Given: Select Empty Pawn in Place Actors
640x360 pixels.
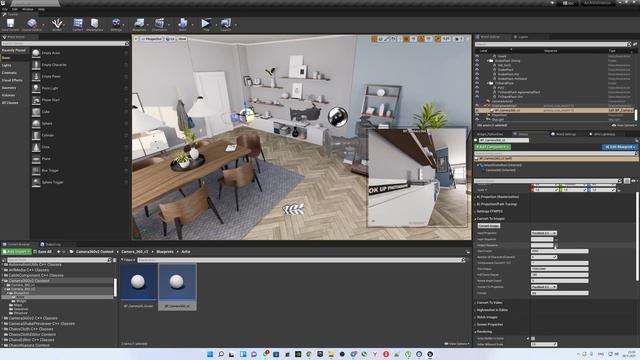Looking at the screenshot, I should tap(80, 76).
